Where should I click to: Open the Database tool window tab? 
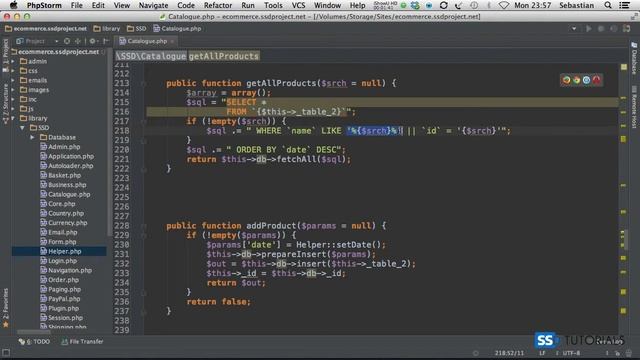pos(634,58)
